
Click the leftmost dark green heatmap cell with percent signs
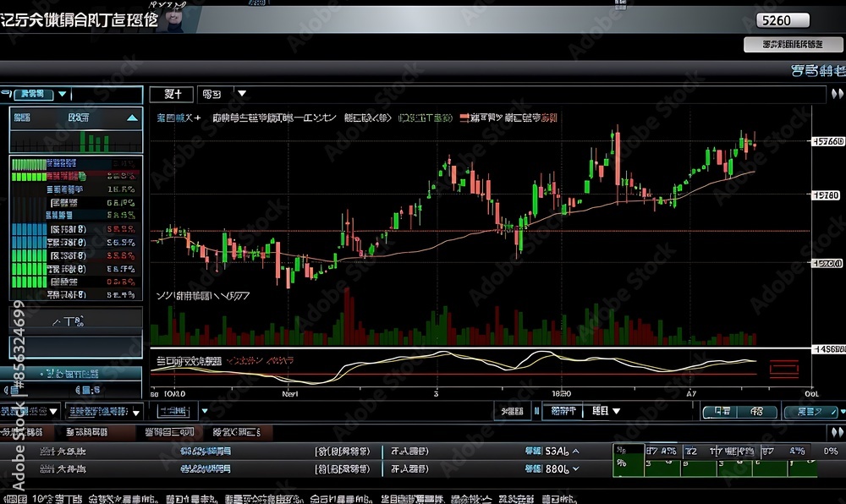point(628,460)
